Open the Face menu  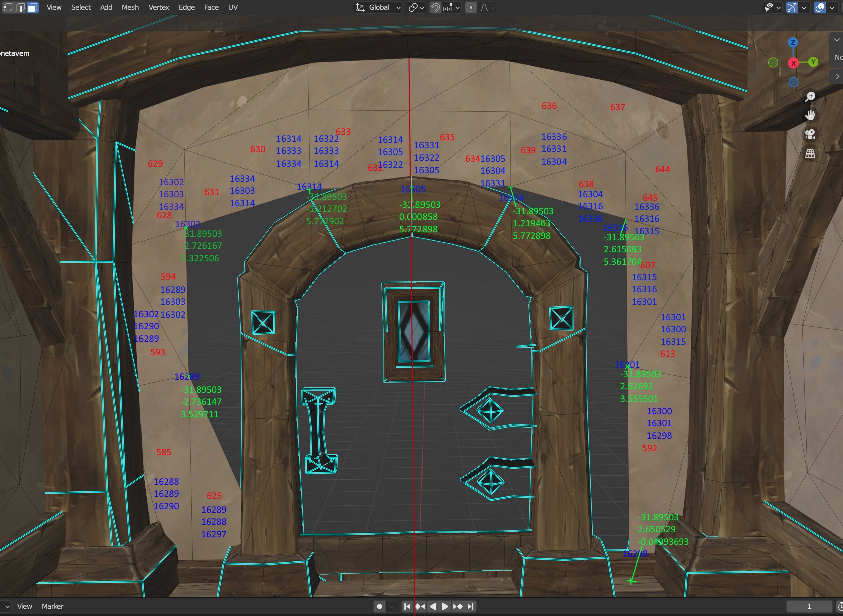click(211, 7)
